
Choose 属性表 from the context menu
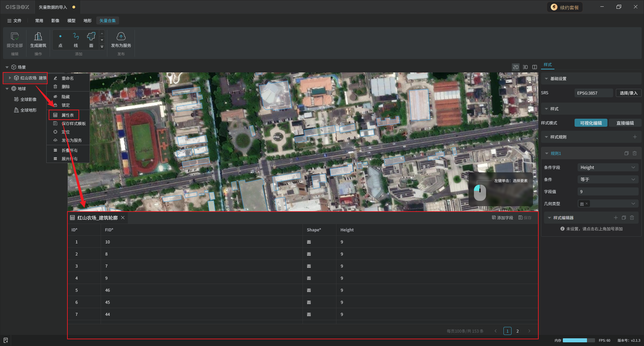coord(67,115)
